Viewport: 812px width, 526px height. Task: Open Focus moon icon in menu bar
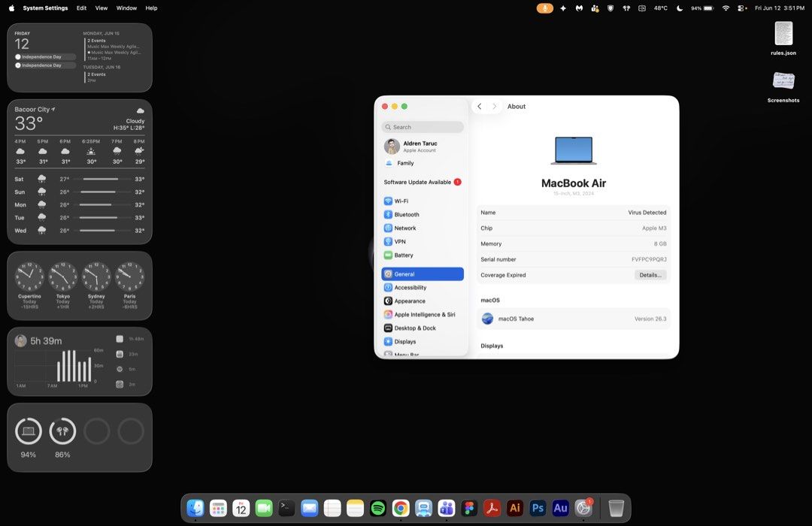680,8
